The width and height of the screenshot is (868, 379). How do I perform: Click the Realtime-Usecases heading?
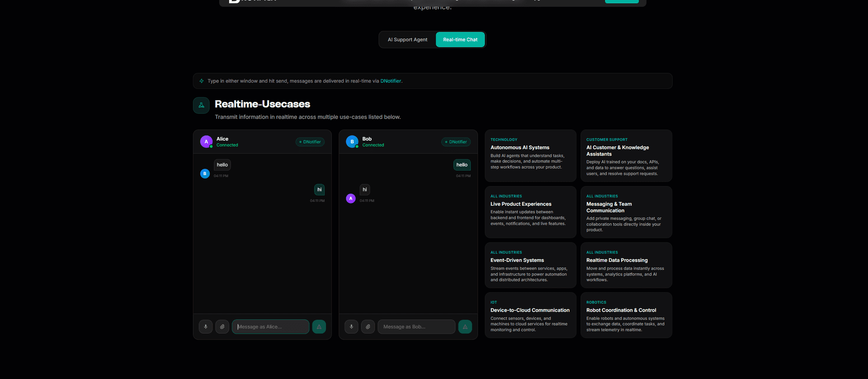pyautogui.click(x=262, y=104)
